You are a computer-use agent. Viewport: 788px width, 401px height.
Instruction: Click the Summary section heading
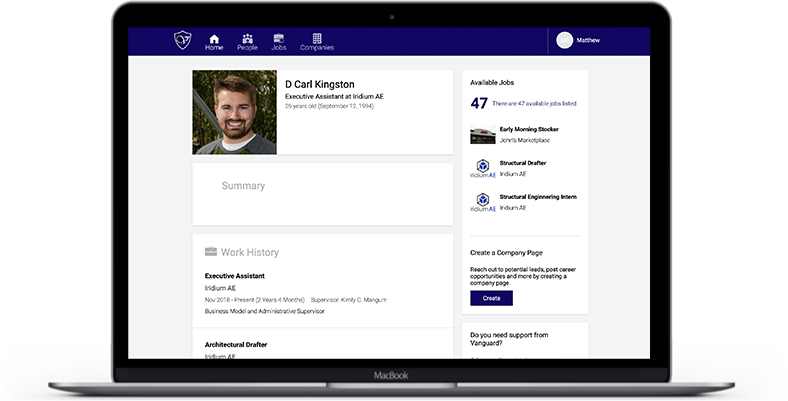click(243, 186)
